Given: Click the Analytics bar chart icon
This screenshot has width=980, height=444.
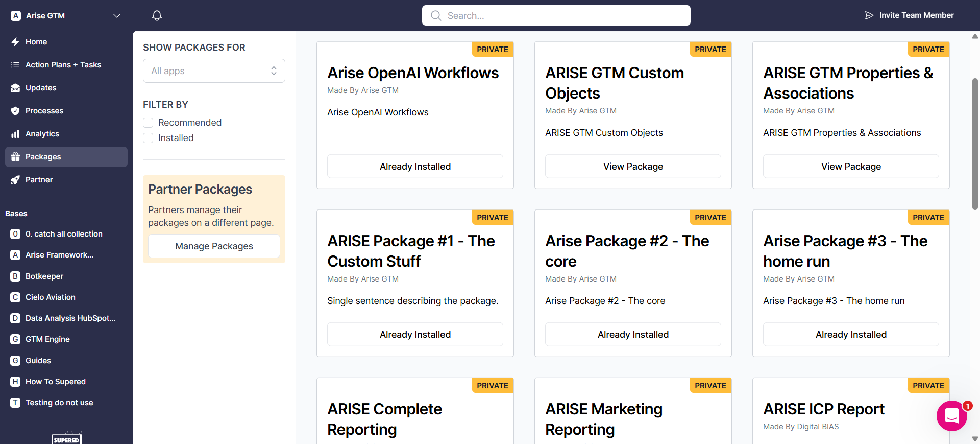Looking at the screenshot, I should pos(15,134).
